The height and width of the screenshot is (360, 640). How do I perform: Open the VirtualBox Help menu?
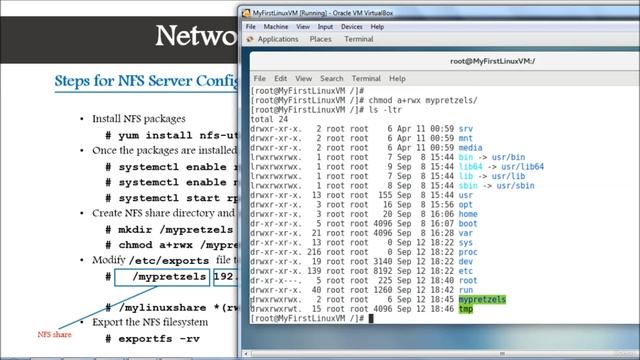377,27
